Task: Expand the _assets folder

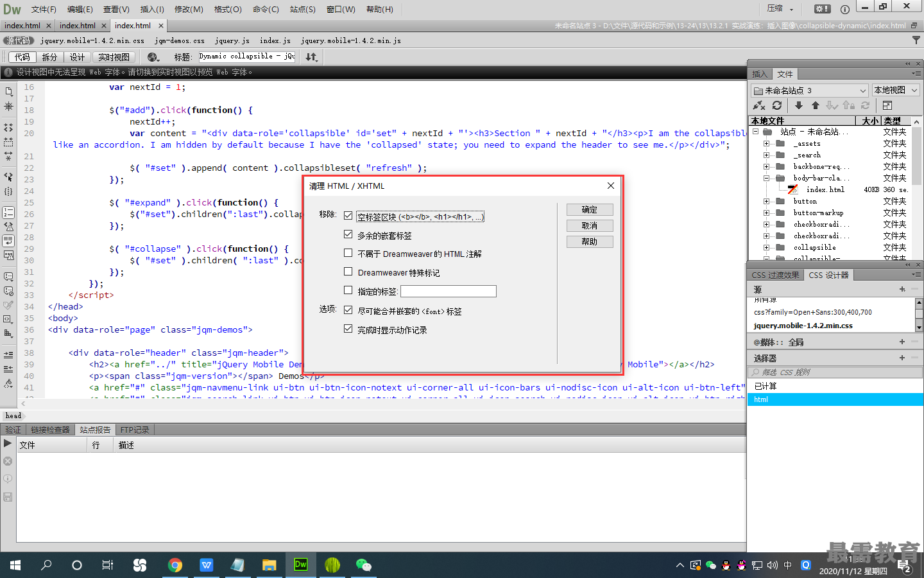Action: coord(766,143)
